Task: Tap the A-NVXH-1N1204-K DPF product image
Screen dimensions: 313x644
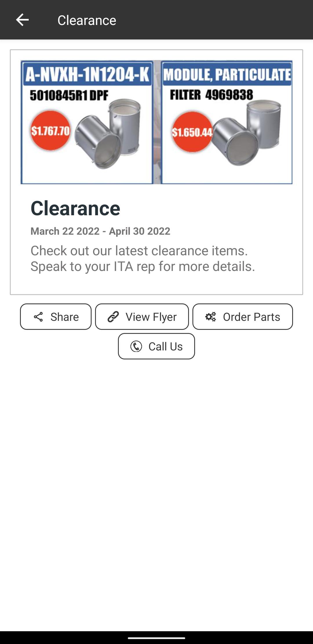Action: 87,122
